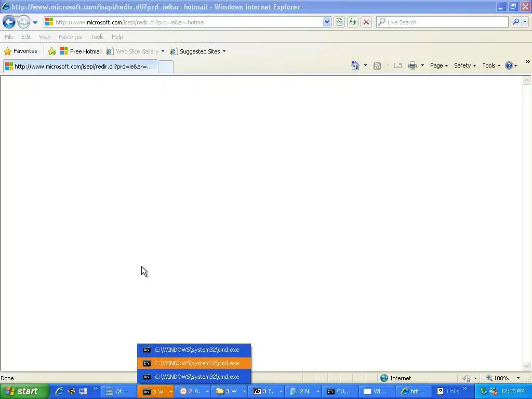Open the File menu
Viewport: 532px width, 399px height.
click(9, 37)
